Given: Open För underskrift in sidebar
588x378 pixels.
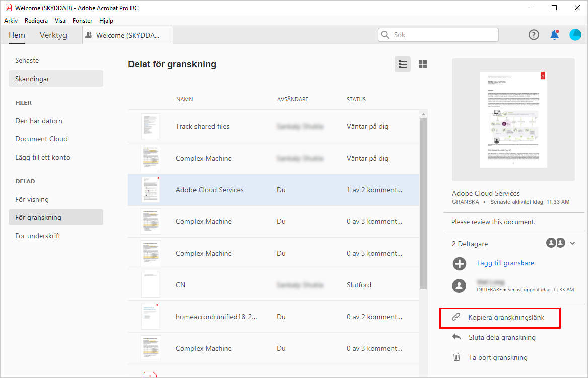Looking at the screenshot, I should tap(37, 236).
